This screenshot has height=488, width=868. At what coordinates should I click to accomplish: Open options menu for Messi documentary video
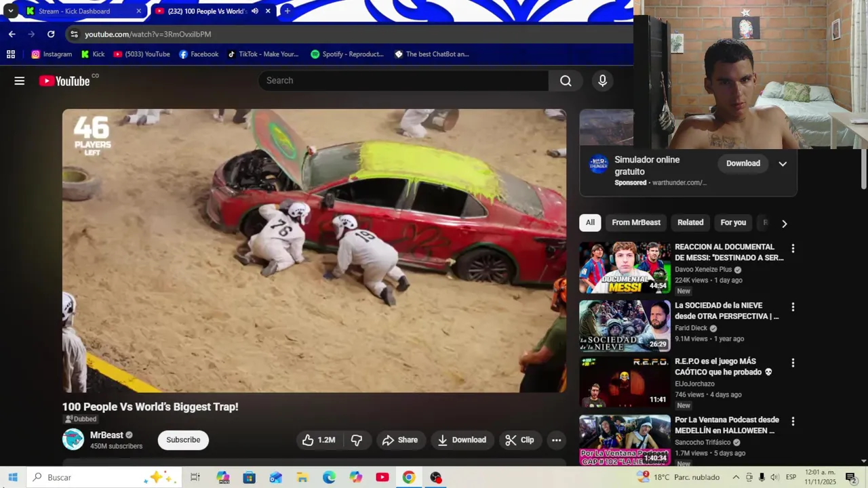point(793,249)
